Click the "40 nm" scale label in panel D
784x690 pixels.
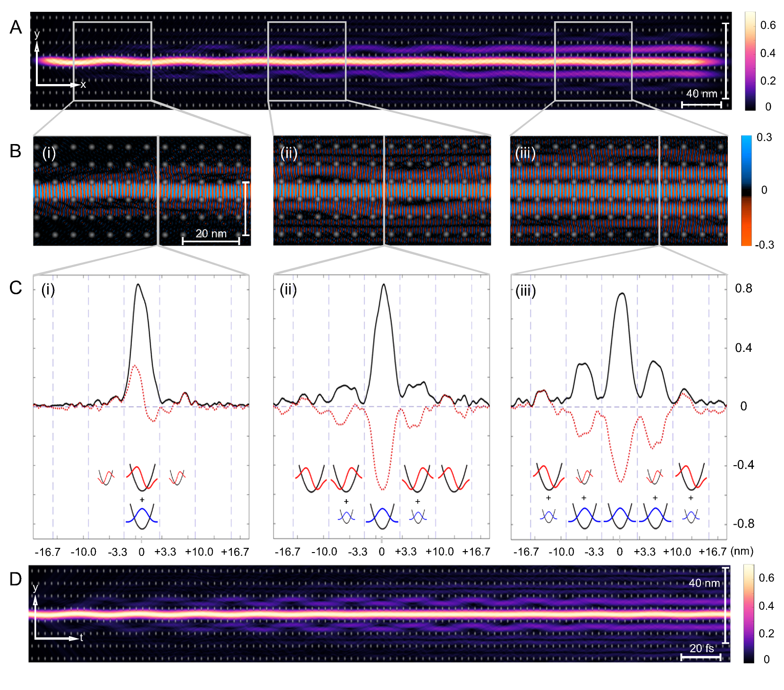point(704,583)
